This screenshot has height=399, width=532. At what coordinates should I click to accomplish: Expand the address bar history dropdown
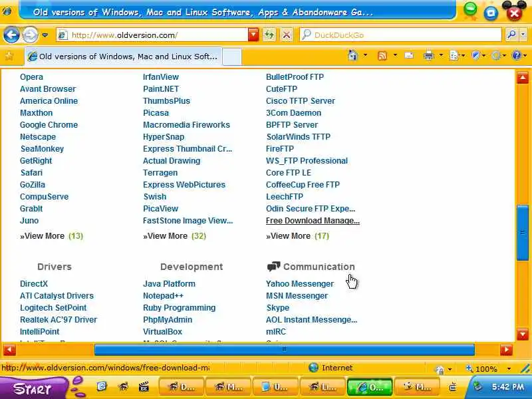pyautogui.click(x=253, y=35)
